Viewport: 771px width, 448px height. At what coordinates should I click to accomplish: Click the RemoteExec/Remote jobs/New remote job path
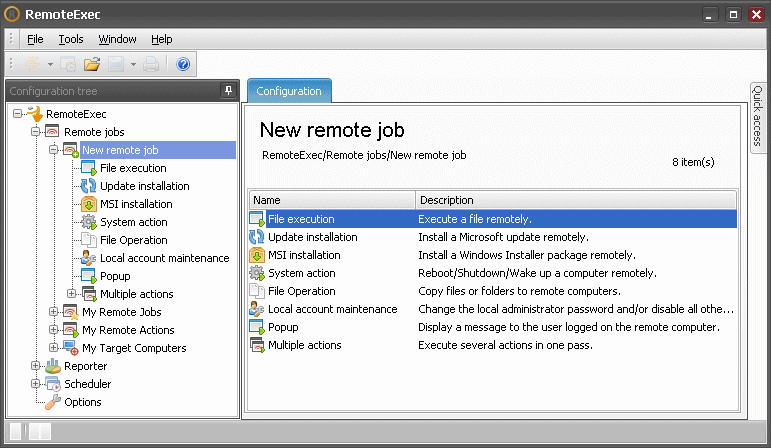coord(364,155)
